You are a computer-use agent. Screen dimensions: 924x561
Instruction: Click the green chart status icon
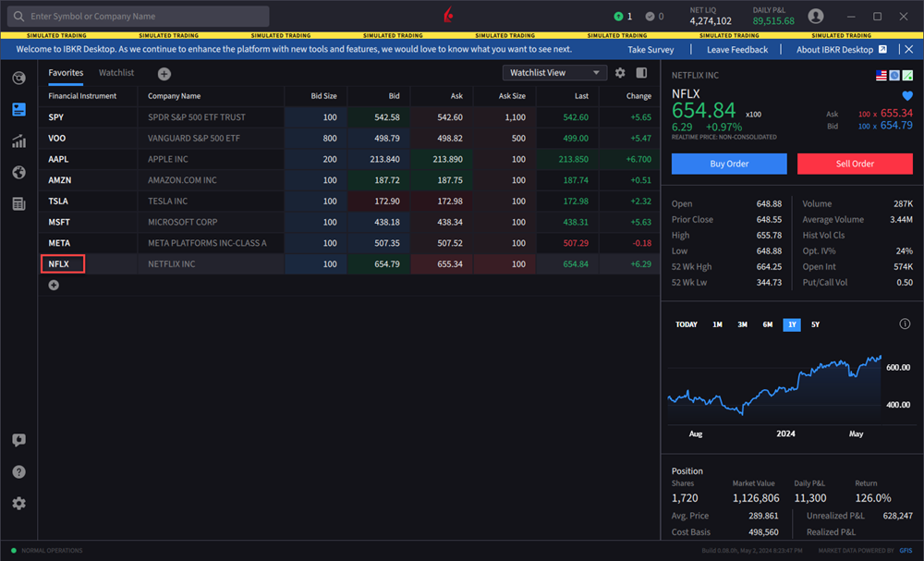[907, 76]
